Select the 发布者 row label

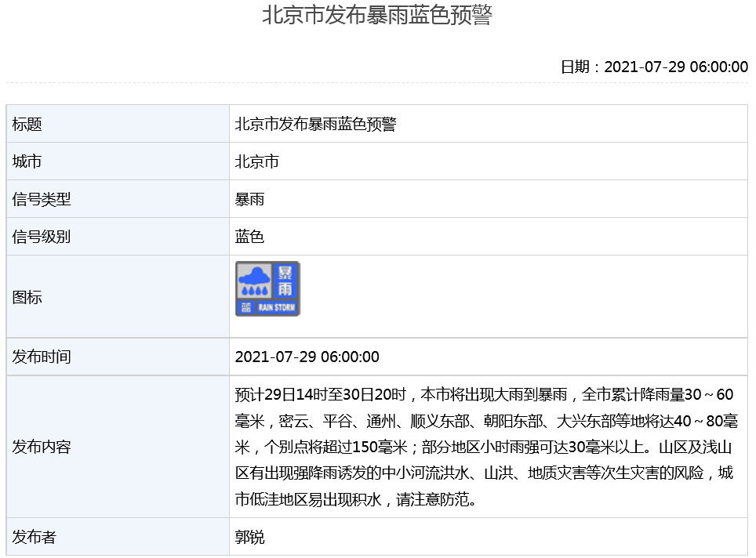pyautogui.click(x=35, y=537)
